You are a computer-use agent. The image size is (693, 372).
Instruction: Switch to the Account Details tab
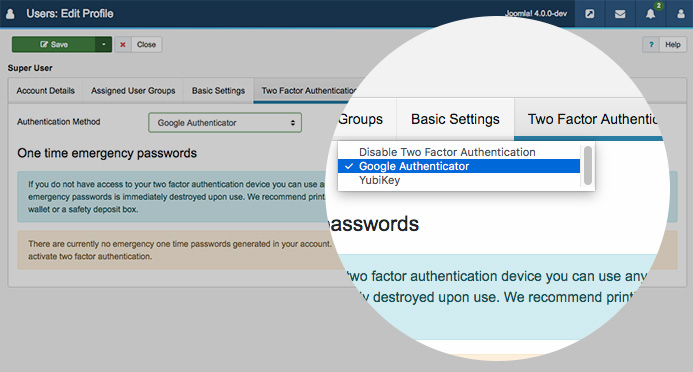click(46, 91)
